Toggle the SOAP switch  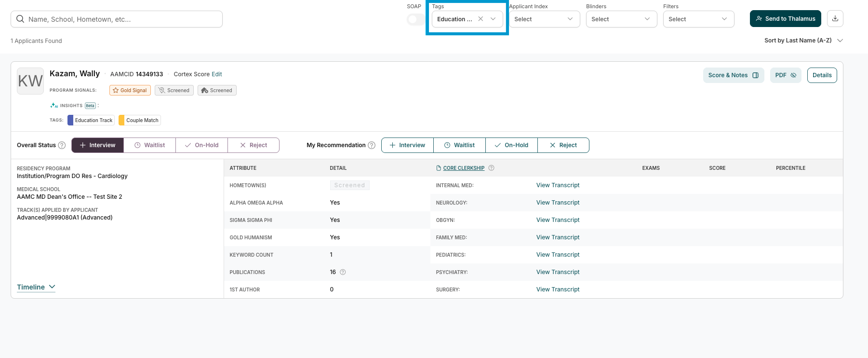coord(416,19)
